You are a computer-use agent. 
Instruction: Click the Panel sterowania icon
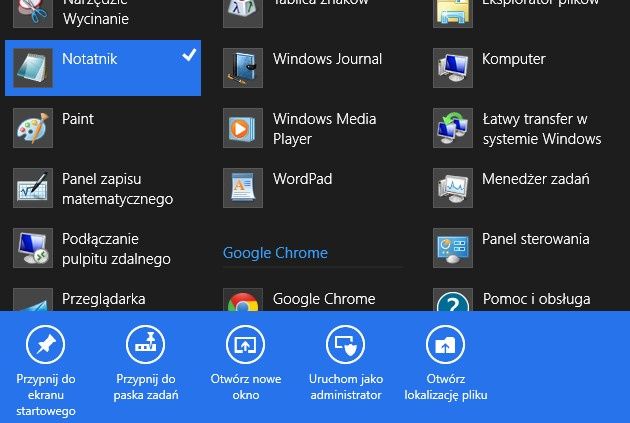tap(453, 248)
